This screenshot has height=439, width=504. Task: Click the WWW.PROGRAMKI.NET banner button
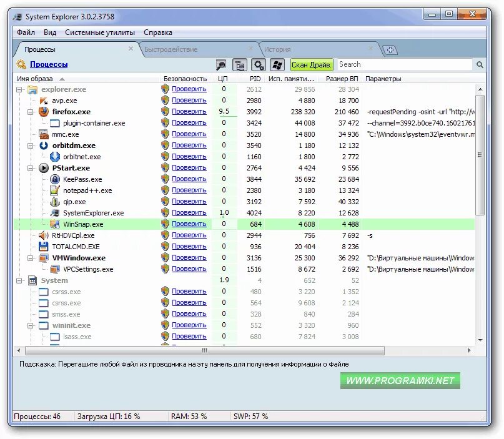400,380
